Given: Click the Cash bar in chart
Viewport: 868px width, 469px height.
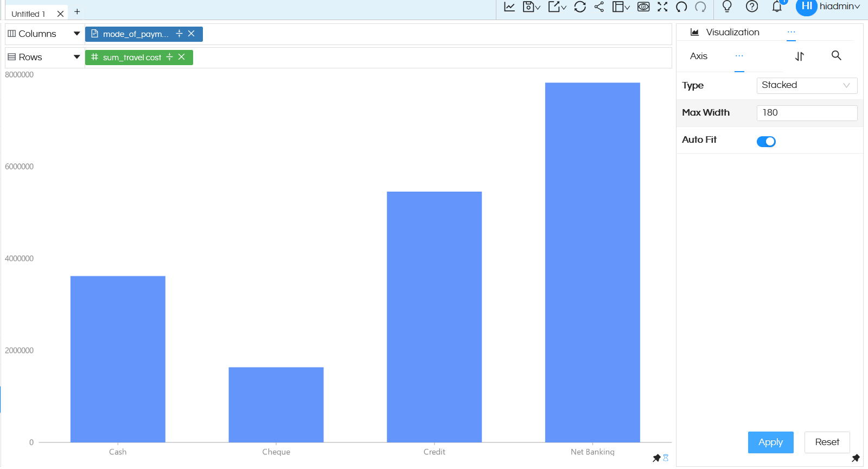Looking at the screenshot, I should (118, 359).
